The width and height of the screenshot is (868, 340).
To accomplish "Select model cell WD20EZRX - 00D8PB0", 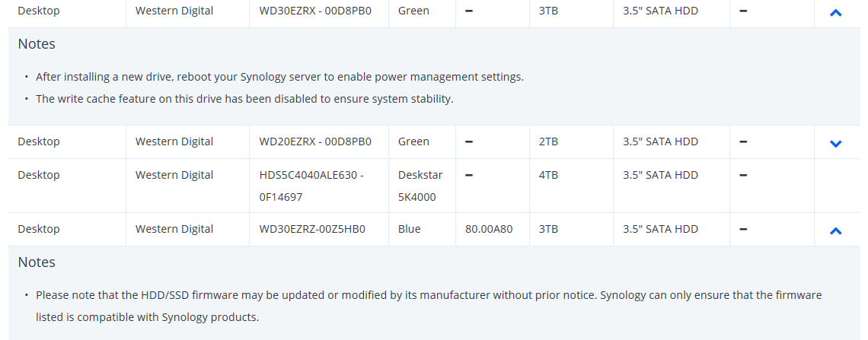I will tap(315, 141).
